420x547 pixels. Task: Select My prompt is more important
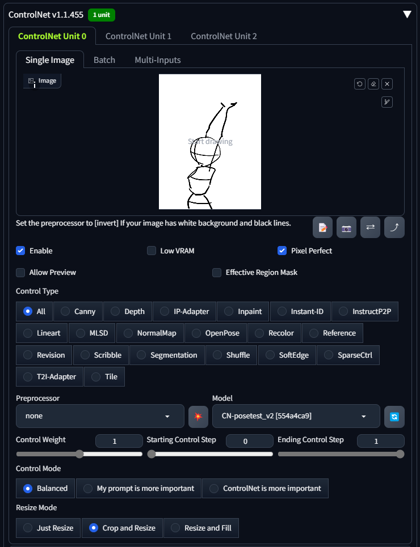point(138,488)
